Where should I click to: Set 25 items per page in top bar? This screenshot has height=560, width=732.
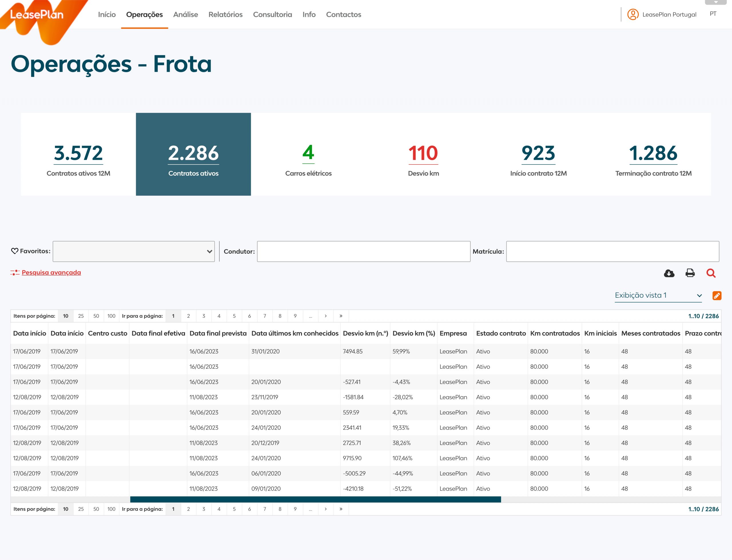81,316
